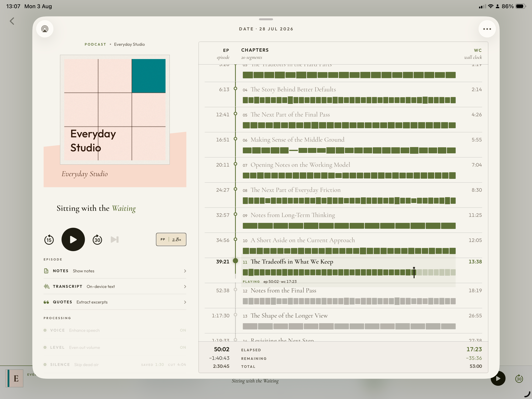Tap the episode title Sitting with the Waiting

[96, 208]
